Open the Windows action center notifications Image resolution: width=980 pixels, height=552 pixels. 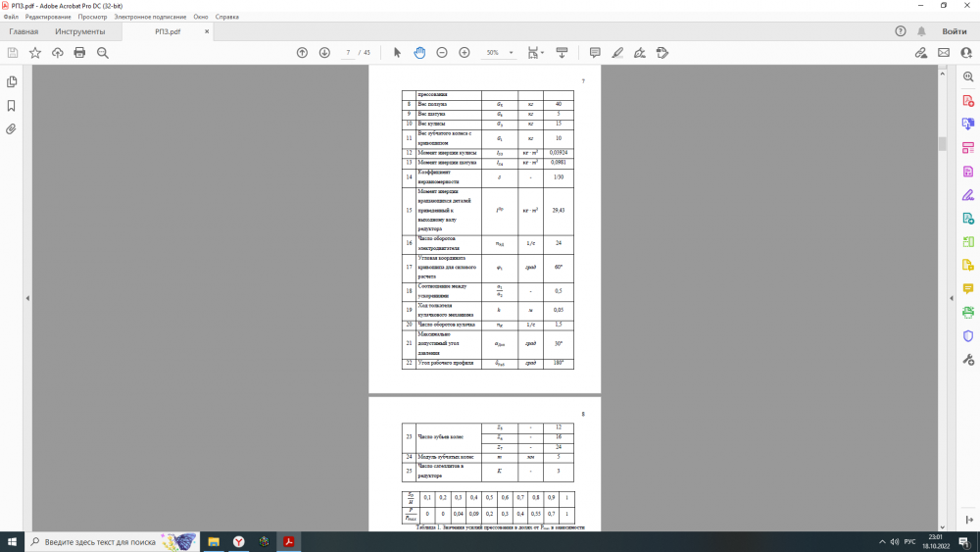coord(964,542)
